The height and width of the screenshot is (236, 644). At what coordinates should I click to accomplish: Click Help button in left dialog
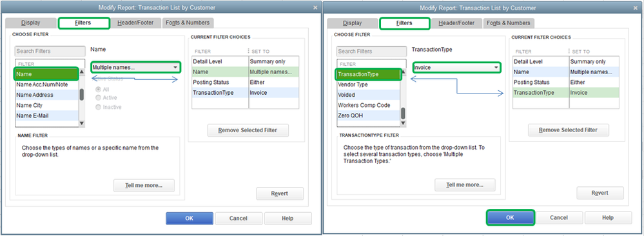[x=288, y=219]
